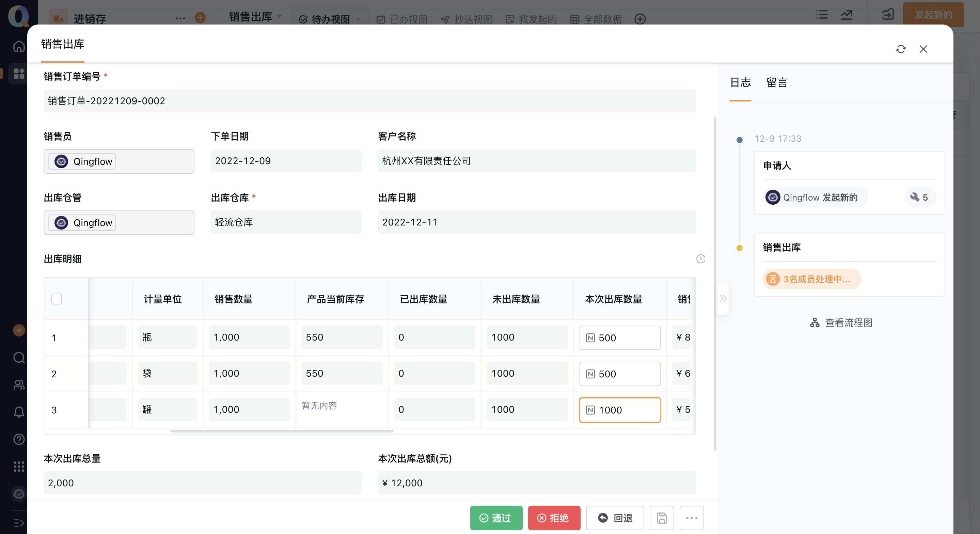Open 进销存 more options menu
The width and height of the screenshot is (980, 534).
click(180, 18)
